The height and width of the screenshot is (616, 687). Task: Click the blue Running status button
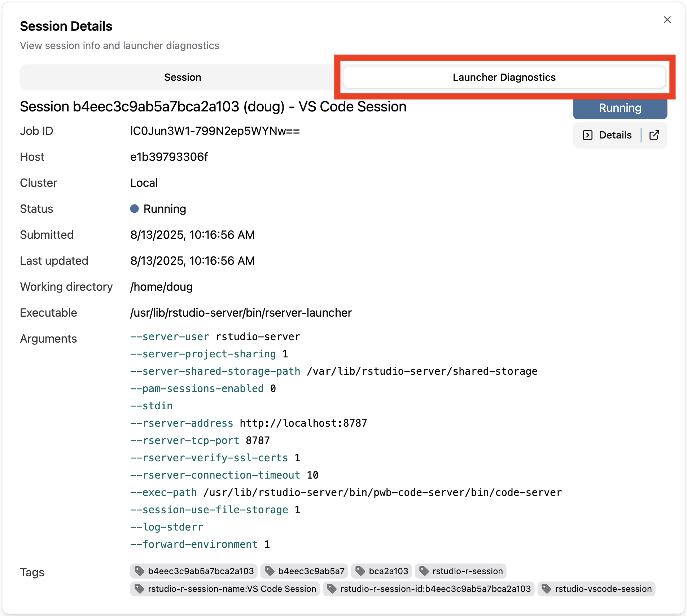pyautogui.click(x=620, y=108)
